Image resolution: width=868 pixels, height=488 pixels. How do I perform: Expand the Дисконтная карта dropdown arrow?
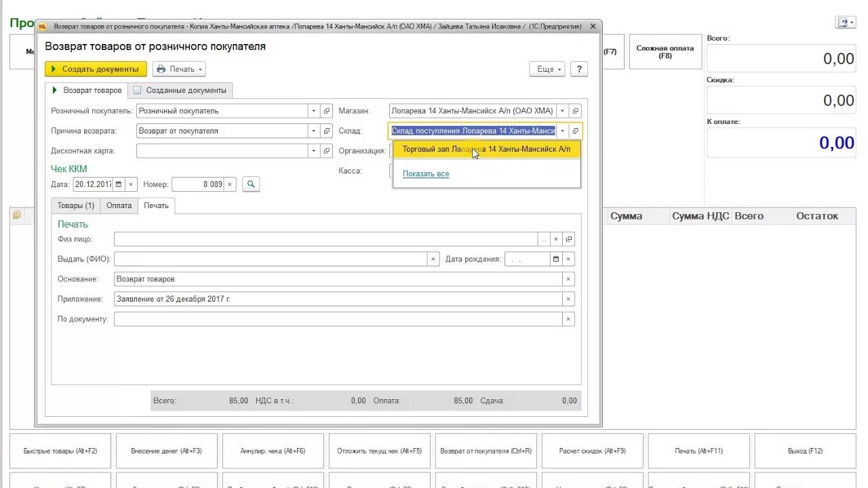[x=313, y=151]
